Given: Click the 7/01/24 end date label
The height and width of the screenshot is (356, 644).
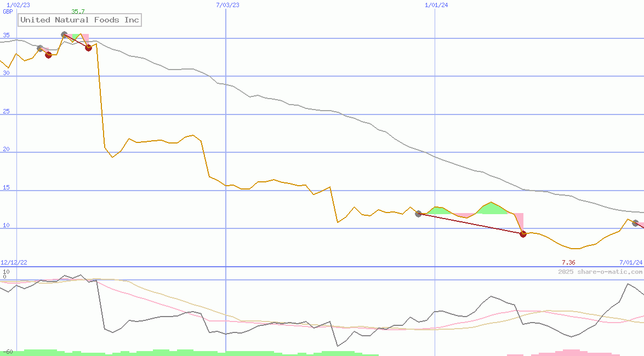Looking at the screenshot, I should [630, 262].
